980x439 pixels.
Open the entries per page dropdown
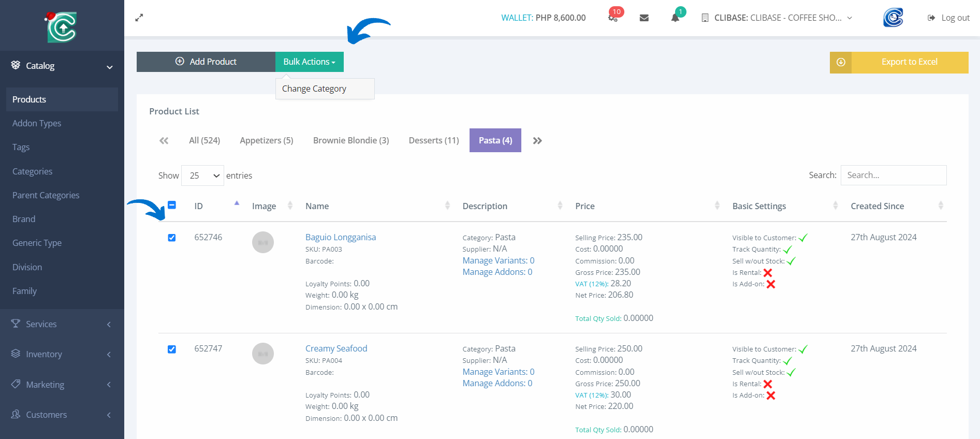coord(202,175)
